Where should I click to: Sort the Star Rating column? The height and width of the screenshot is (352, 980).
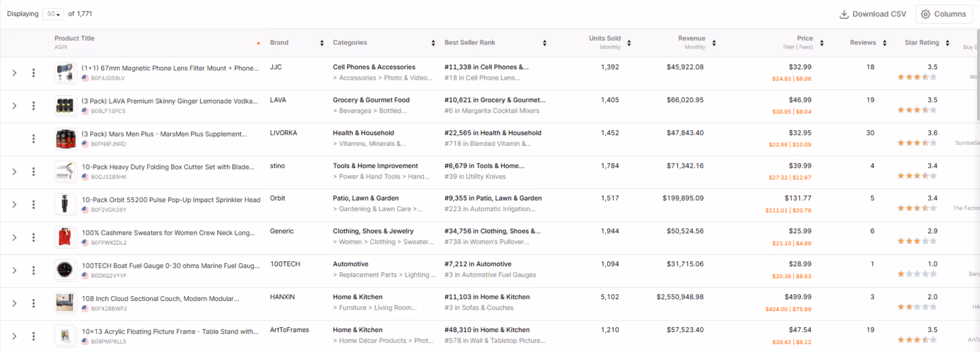click(947, 43)
